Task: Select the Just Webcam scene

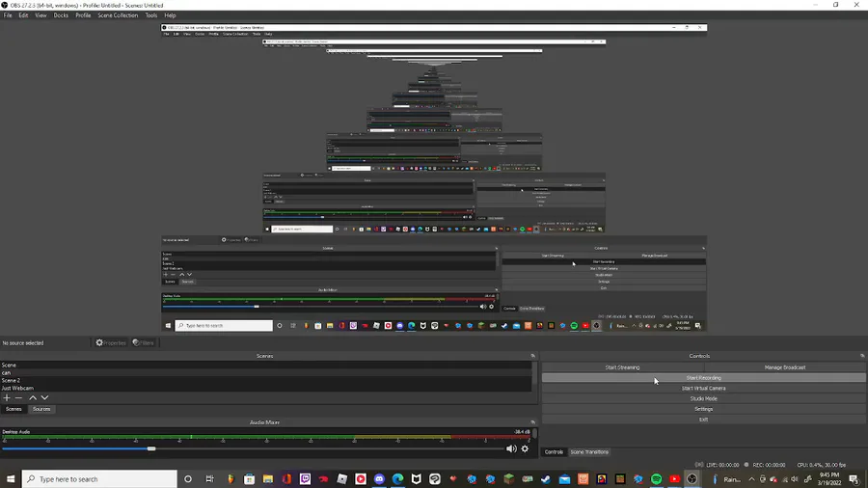Action: [x=266, y=389]
